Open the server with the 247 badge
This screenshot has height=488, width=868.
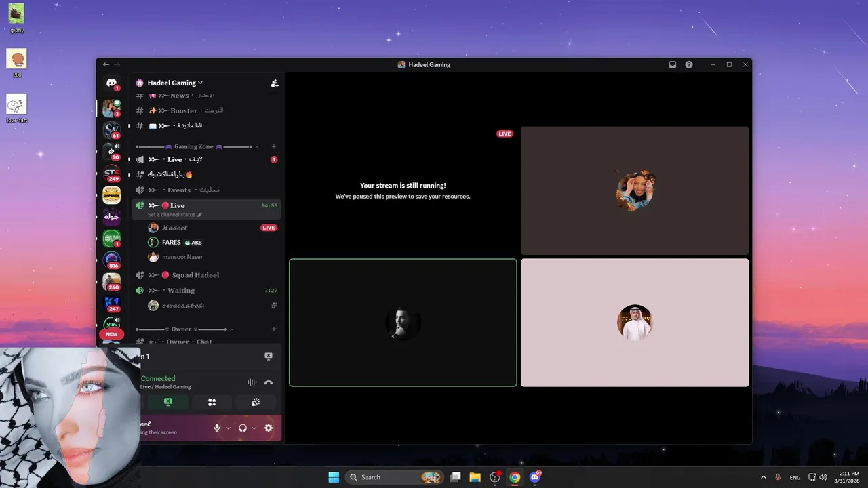(x=112, y=304)
